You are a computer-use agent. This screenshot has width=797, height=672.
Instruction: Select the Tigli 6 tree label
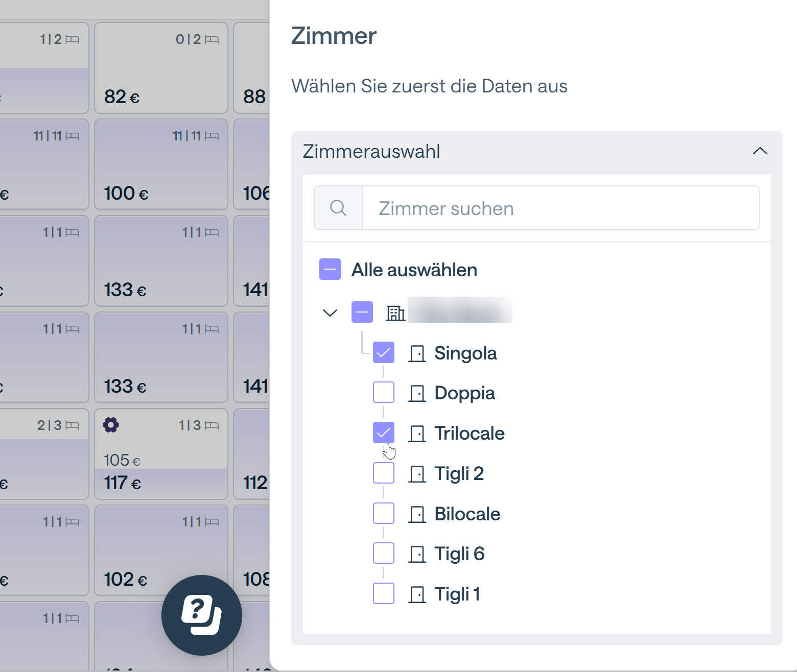click(x=459, y=554)
